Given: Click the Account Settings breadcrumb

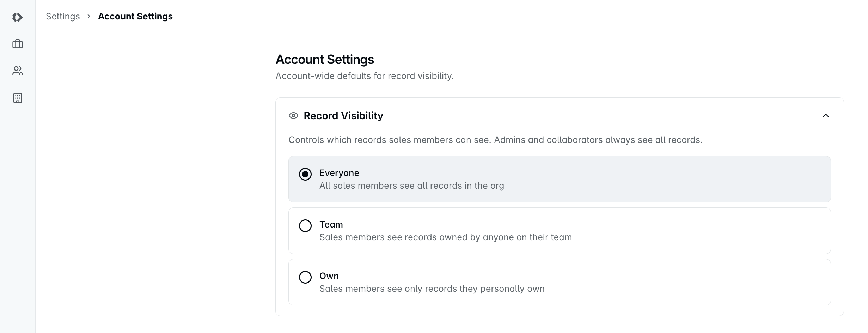Looking at the screenshot, I should click(135, 17).
